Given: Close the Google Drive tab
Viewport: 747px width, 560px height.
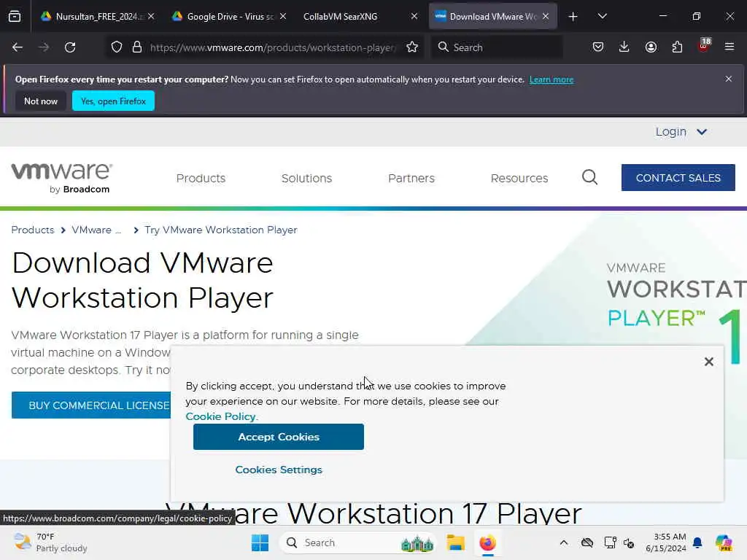Looking at the screenshot, I should pos(283,16).
